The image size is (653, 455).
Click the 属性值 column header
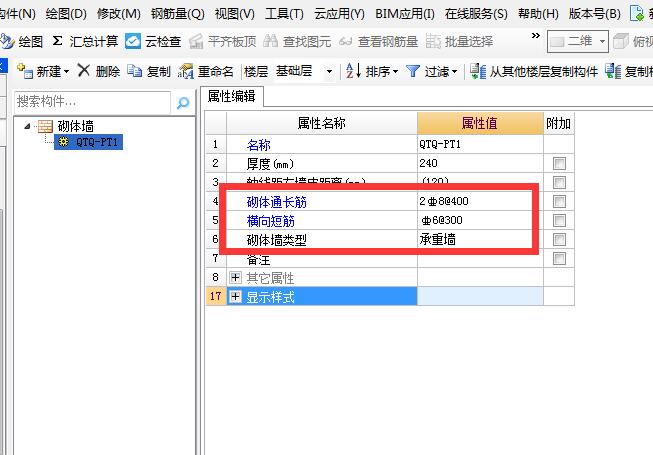click(480, 123)
